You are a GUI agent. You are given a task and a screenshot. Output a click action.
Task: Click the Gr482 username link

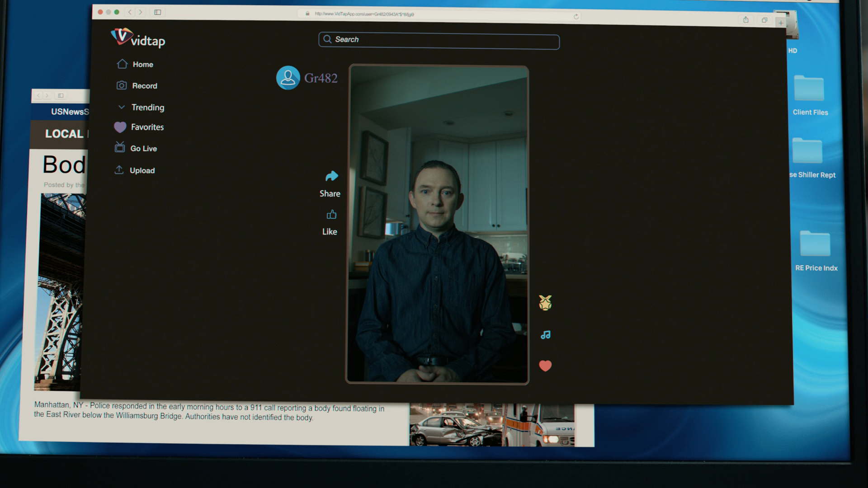pyautogui.click(x=321, y=78)
